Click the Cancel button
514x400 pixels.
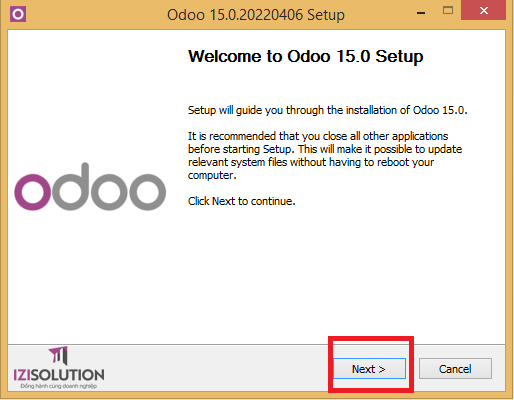[x=455, y=368]
